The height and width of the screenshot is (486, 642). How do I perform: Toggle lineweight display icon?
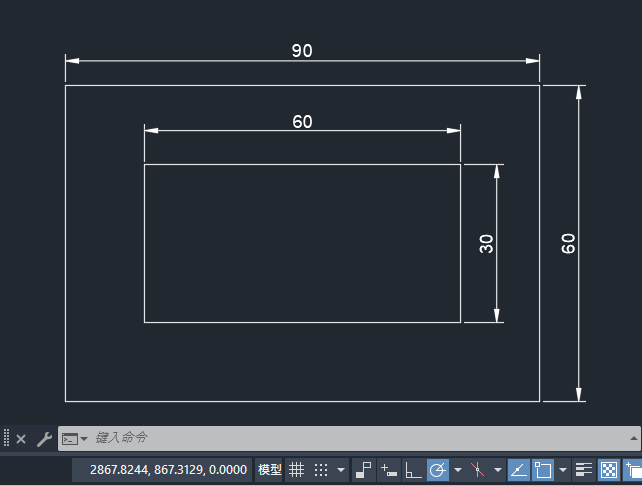[583, 470]
